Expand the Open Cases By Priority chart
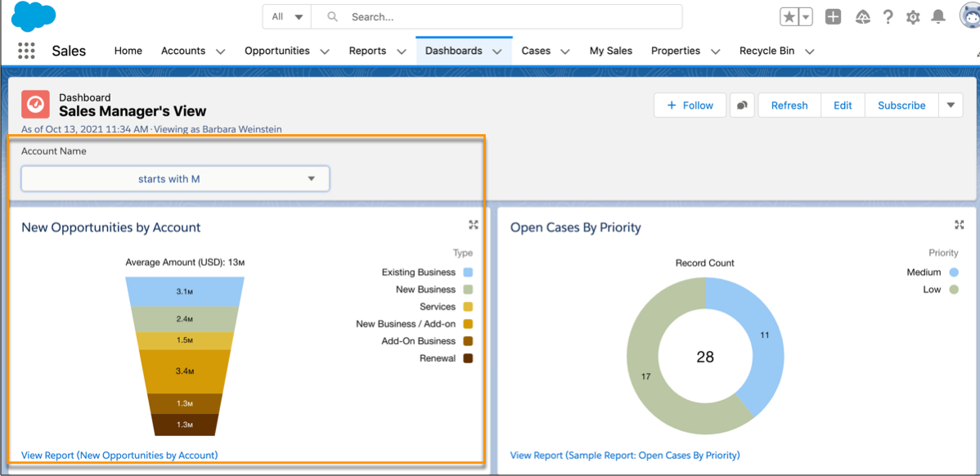Viewport: 980px width, 476px height. point(960,225)
